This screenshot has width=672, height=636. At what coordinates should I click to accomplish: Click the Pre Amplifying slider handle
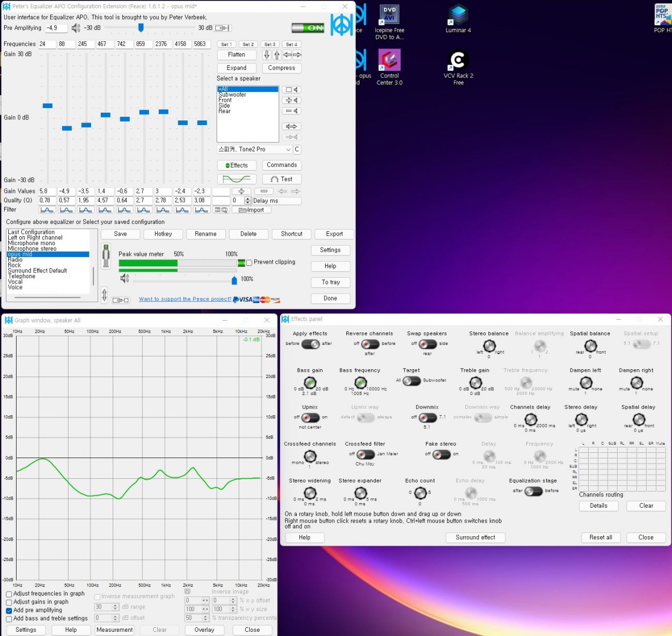click(x=141, y=28)
